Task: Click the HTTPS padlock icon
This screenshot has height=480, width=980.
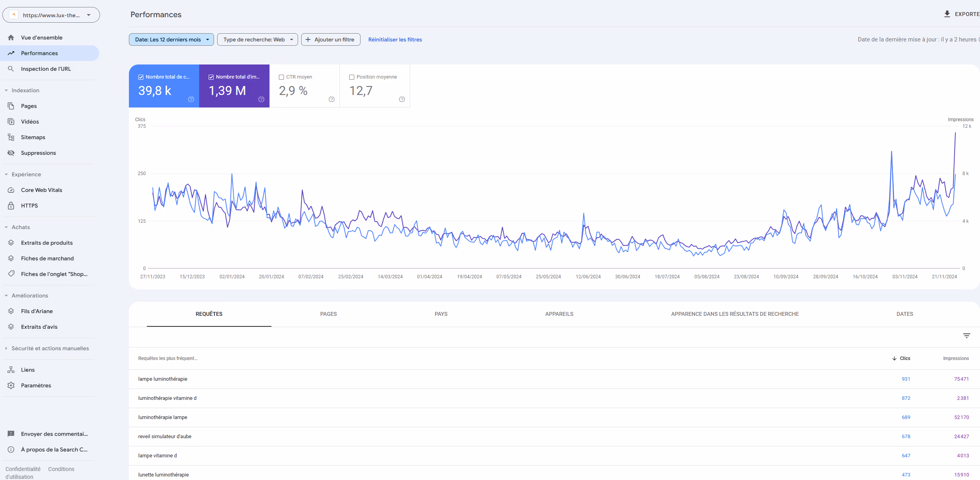Action: 11,206
